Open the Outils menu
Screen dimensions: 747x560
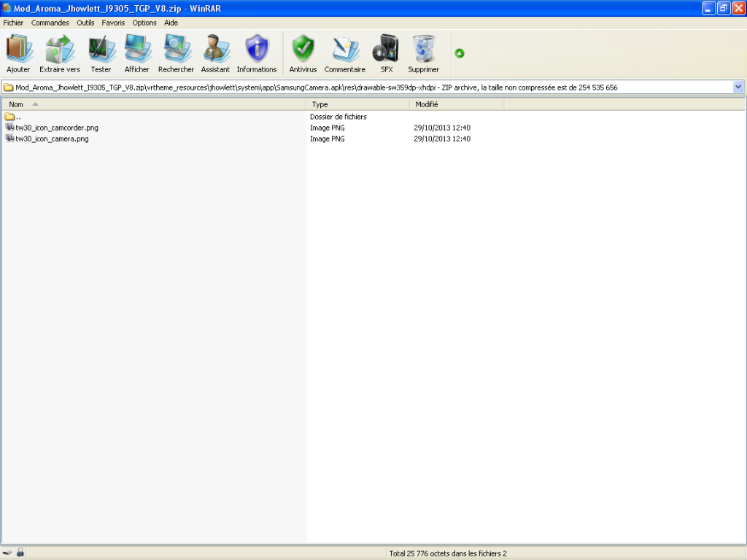pyautogui.click(x=86, y=23)
